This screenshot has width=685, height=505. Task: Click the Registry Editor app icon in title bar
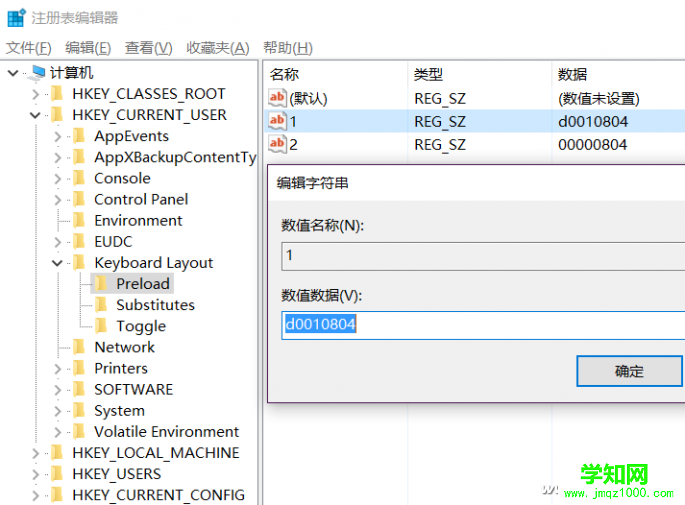point(16,17)
